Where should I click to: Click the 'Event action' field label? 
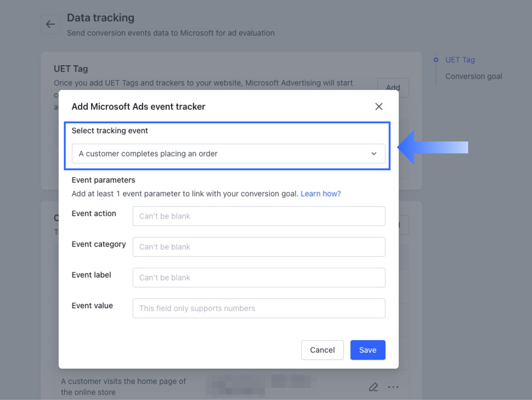pyautogui.click(x=94, y=213)
